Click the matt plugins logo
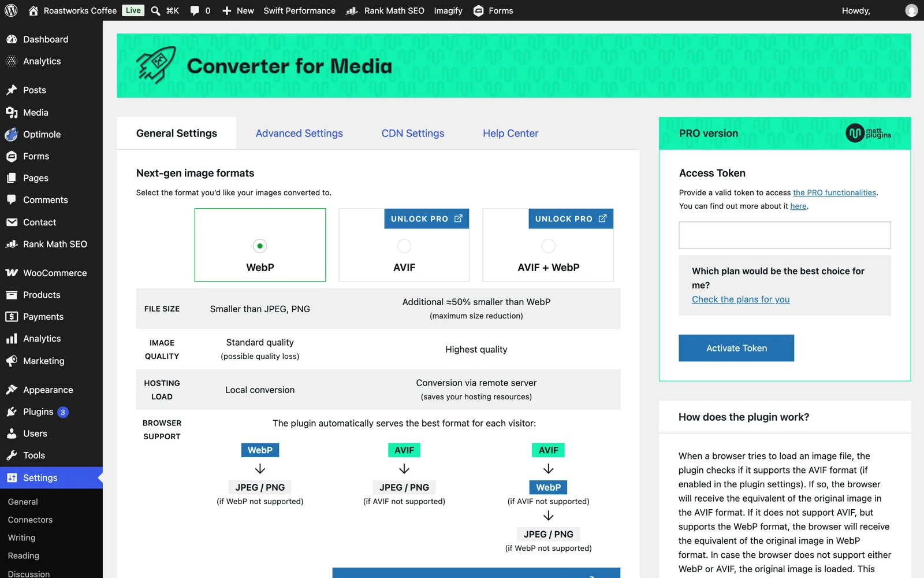The height and width of the screenshot is (578, 924). 868,133
